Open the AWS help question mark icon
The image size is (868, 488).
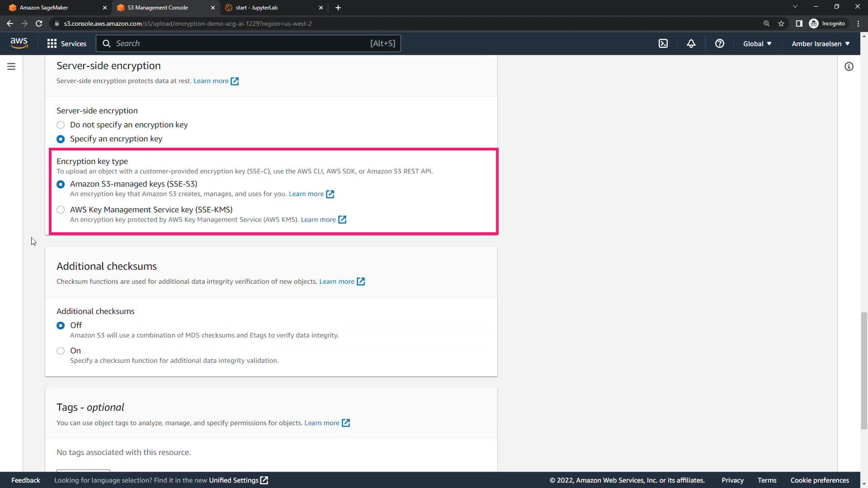pos(719,43)
